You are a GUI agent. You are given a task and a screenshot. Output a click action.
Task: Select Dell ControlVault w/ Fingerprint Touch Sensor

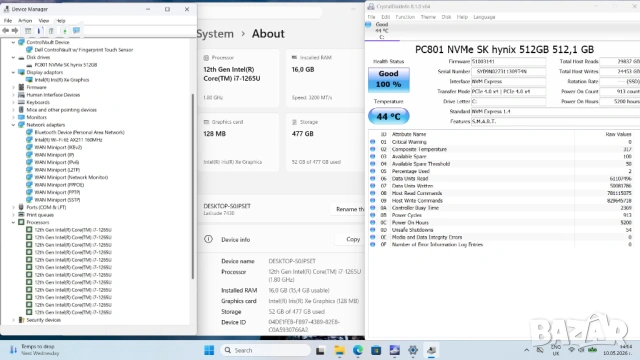coord(84,50)
